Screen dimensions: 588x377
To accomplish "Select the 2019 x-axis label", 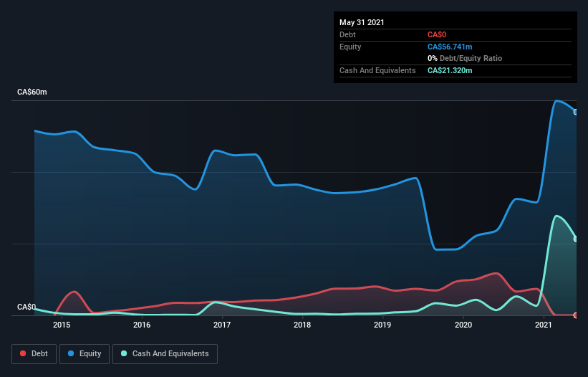I will tap(382, 325).
